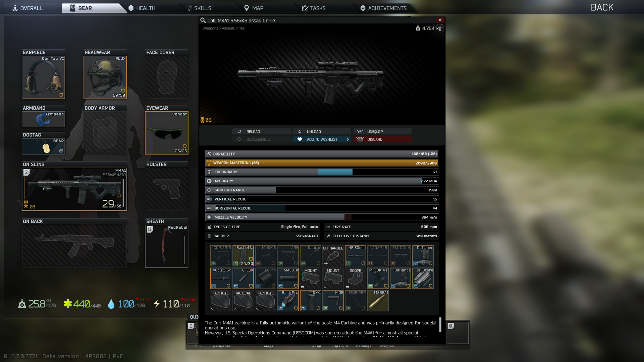Click RELOAD in the weapon inspector
644x362 pixels.
262,132
